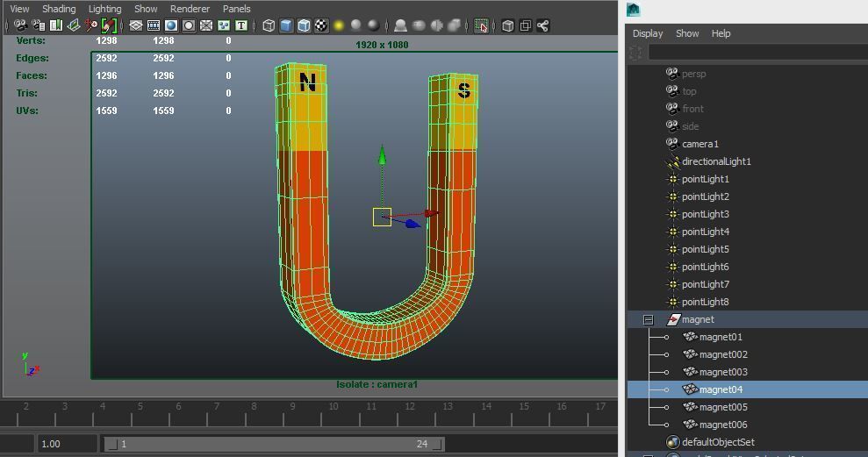The height and width of the screenshot is (457, 868).
Task: Open the Outliner Display menu
Action: (x=648, y=33)
